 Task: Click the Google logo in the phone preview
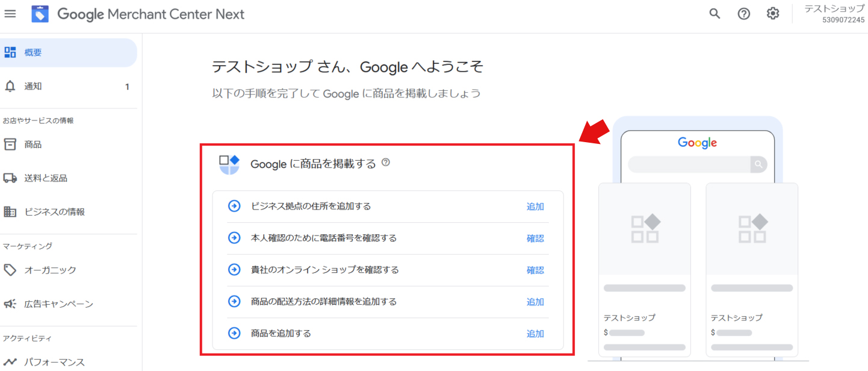click(x=697, y=143)
